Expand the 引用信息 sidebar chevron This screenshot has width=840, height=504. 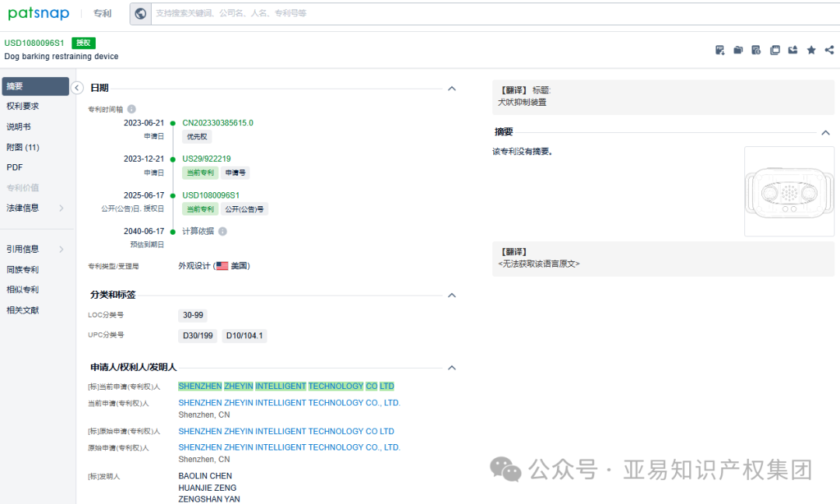coord(61,249)
